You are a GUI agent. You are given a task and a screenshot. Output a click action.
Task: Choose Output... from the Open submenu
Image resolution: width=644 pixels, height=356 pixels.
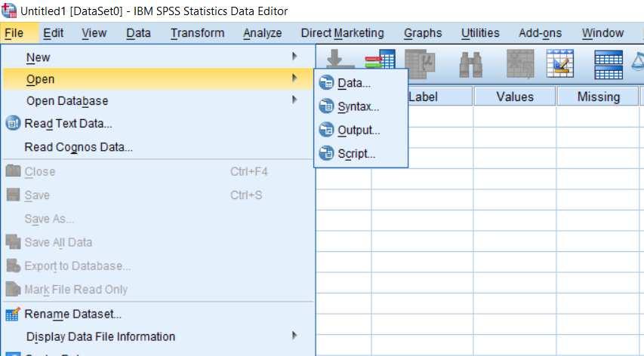coord(361,130)
